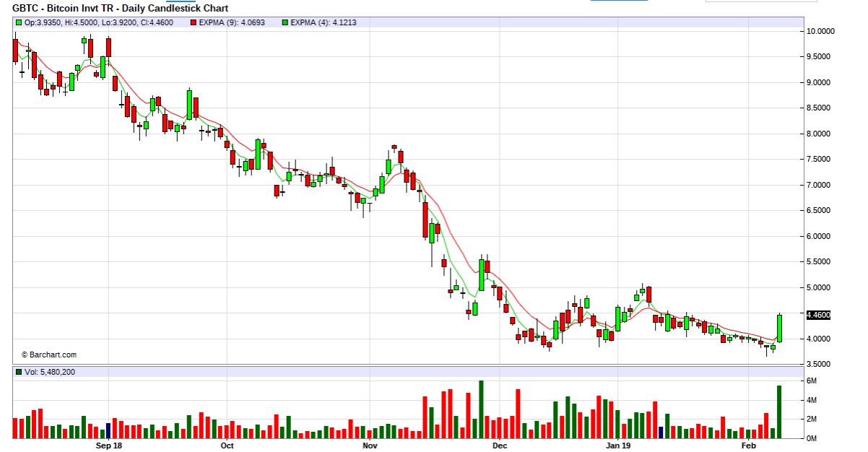This screenshot has height=452, width=868.
Task: Click the Oct date label
Action: [x=227, y=446]
